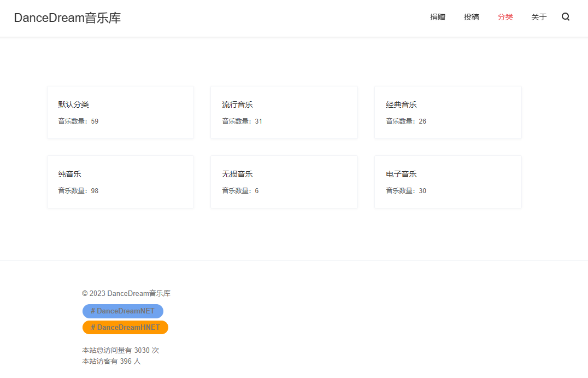This screenshot has width=588, height=378.
Task: Open the 关于 page link
Action: click(x=538, y=17)
